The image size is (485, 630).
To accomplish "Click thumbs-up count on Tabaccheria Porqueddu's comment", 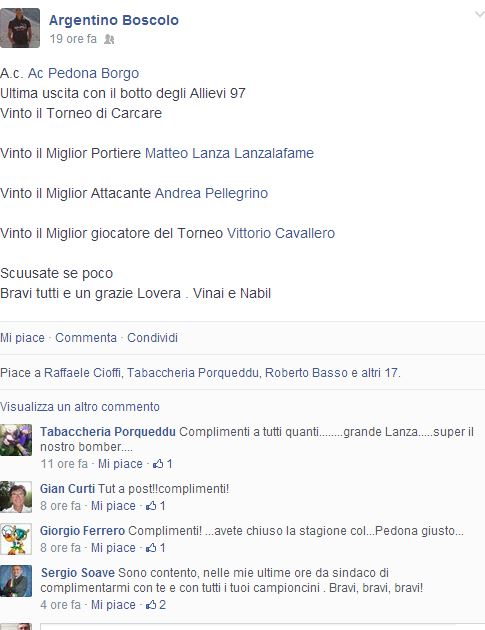I will coord(163,464).
